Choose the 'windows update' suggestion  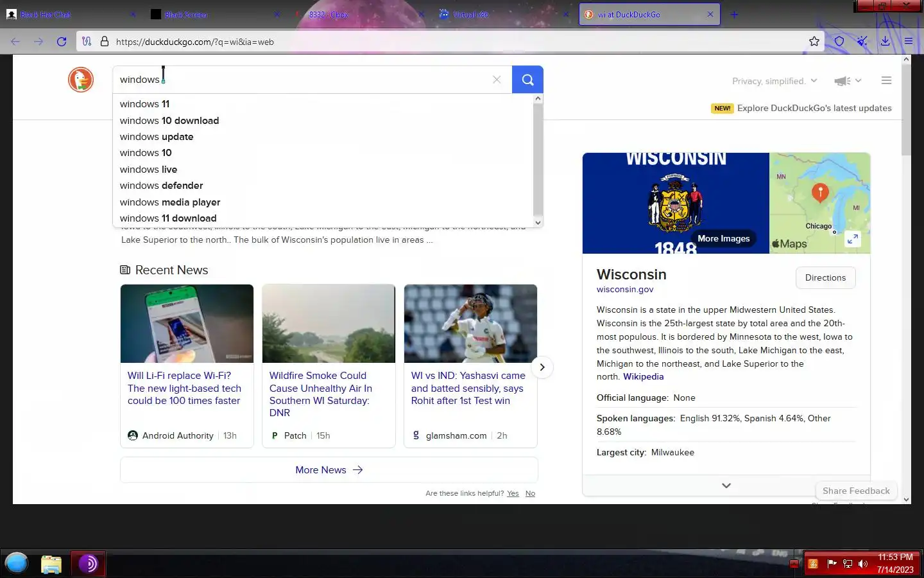click(323, 137)
